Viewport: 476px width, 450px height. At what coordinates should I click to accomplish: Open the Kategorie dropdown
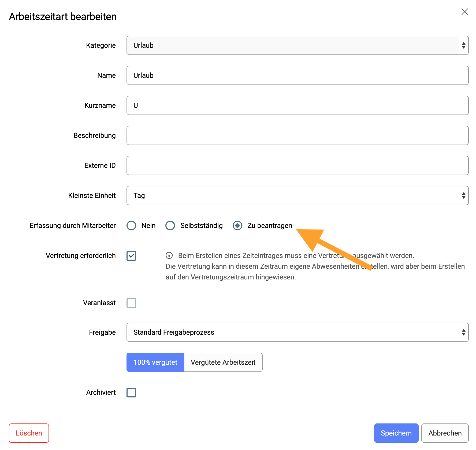click(297, 45)
